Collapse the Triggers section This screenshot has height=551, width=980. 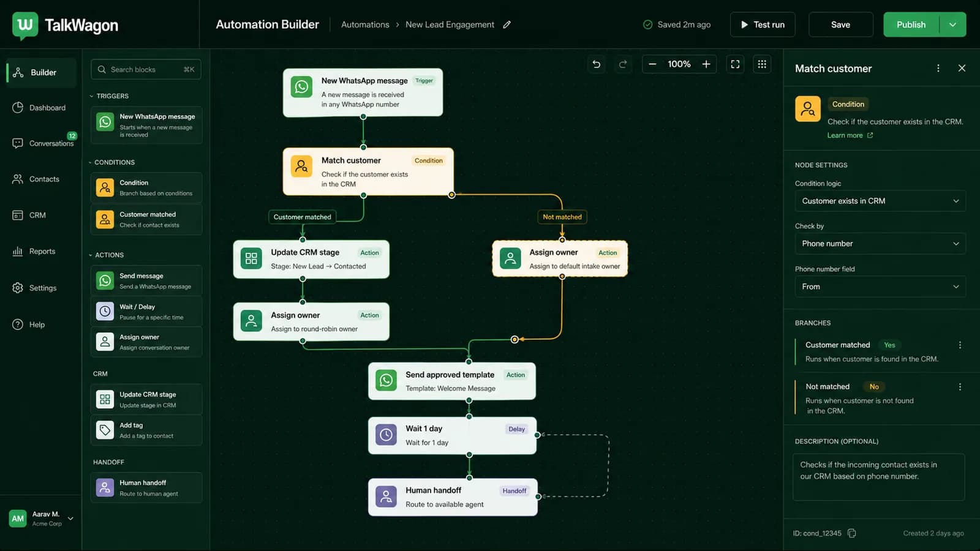pyautogui.click(x=109, y=96)
